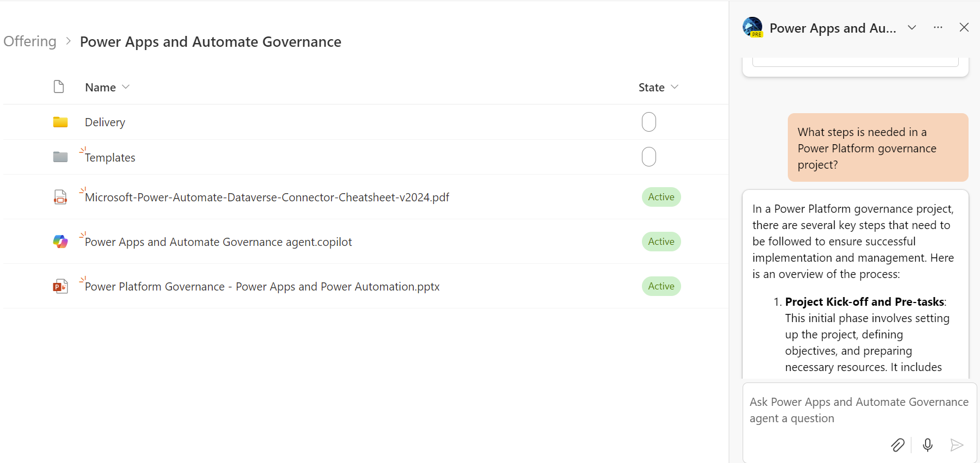Expand the Name column sort dropdown
Image resolution: width=980 pixels, height=463 pixels.
126,87
